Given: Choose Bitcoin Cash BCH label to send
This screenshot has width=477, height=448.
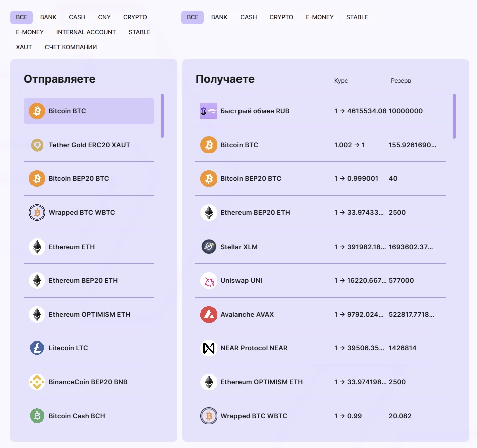Looking at the screenshot, I should tap(77, 416).
